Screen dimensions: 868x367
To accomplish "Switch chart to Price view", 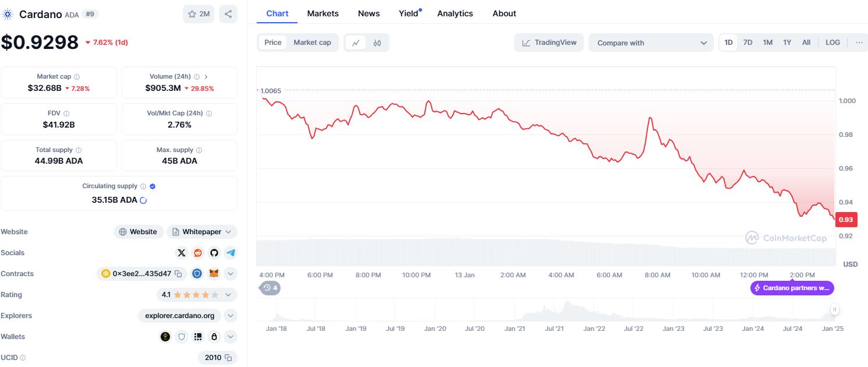I will pyautogui.click(x=272, y=43).
